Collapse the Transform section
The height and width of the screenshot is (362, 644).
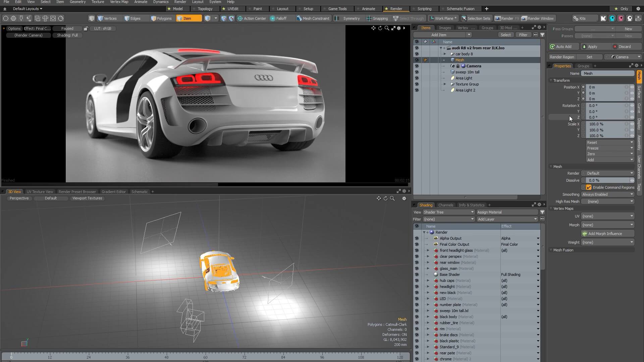pos(551,80)
